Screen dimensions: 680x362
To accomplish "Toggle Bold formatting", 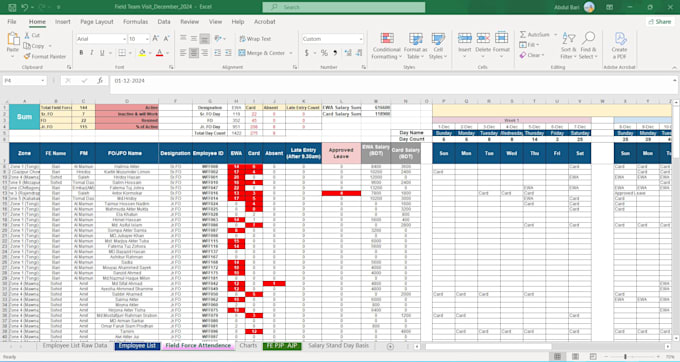I will [81, 53].
